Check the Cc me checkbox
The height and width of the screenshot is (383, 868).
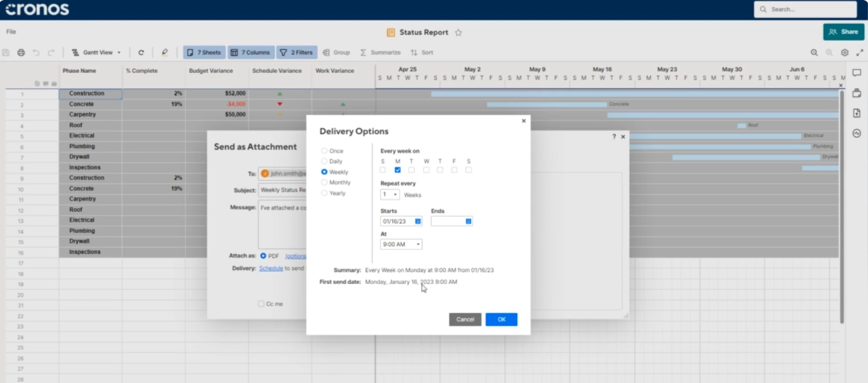(261, 304)
